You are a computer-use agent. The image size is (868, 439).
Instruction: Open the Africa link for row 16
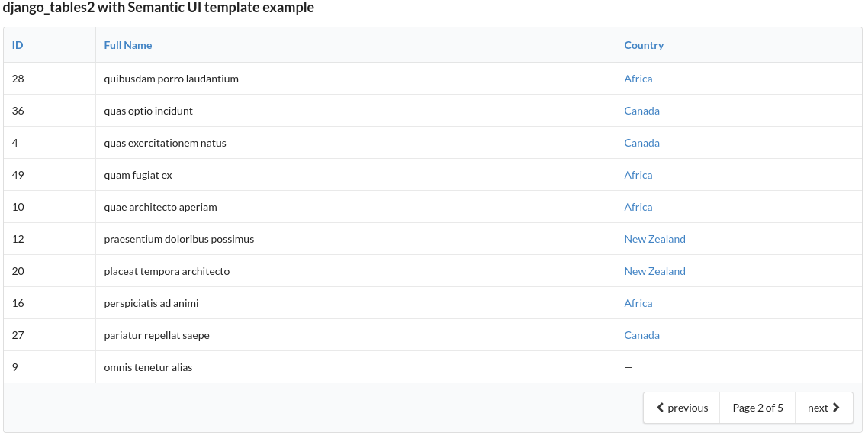pos(638,303)
